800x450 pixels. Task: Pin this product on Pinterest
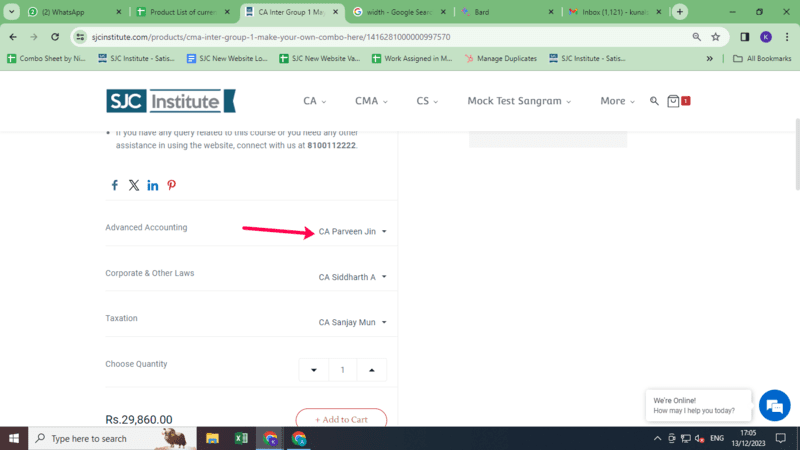click(x=172, y=186)
